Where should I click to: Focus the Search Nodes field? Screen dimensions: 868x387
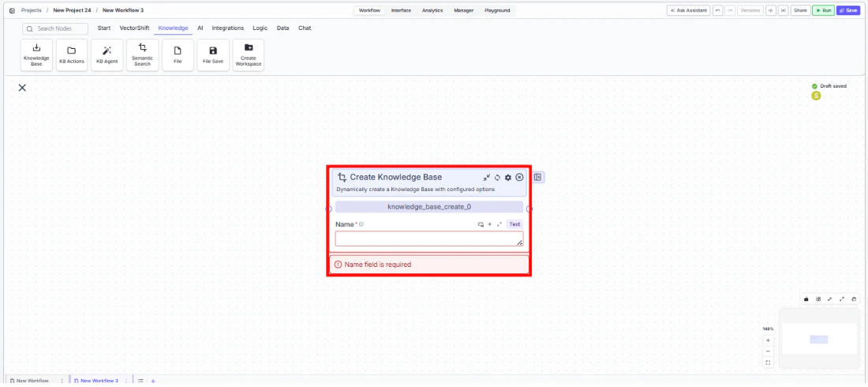pyautogui.click(x=55, y=28)
